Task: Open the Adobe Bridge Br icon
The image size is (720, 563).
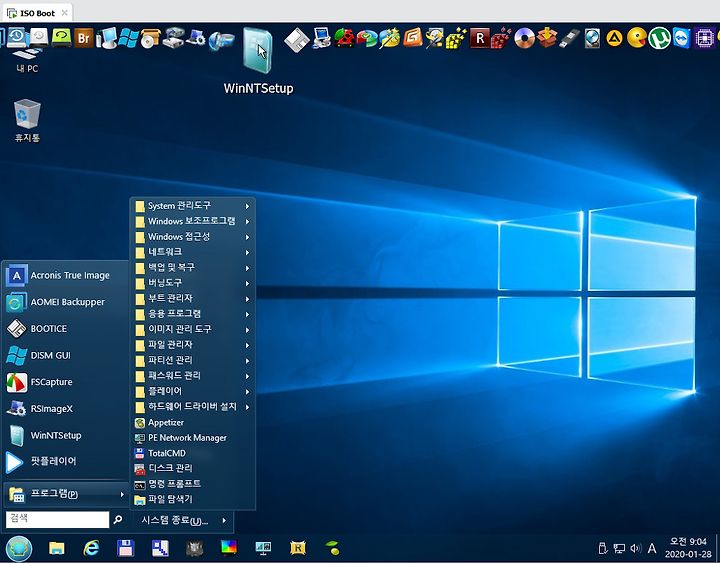Action: [x=83, y=37]
